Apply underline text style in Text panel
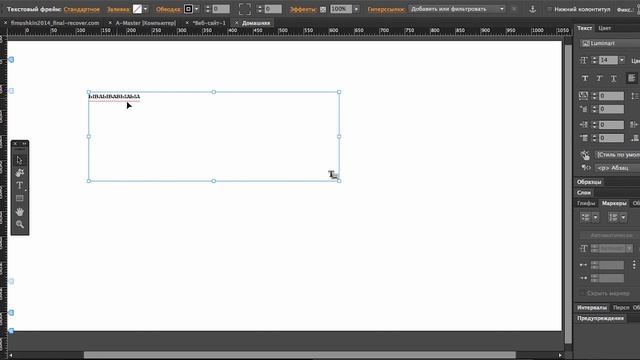 tap(613, 78)
